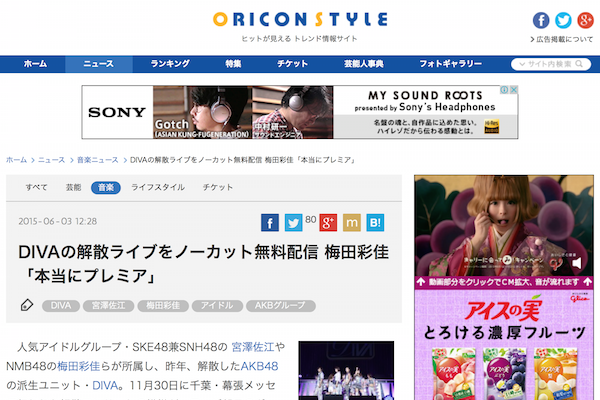Viewport: 600px width, 400px height.
Task: Share article on Google+ red button
Action: [x=328, y=222]
